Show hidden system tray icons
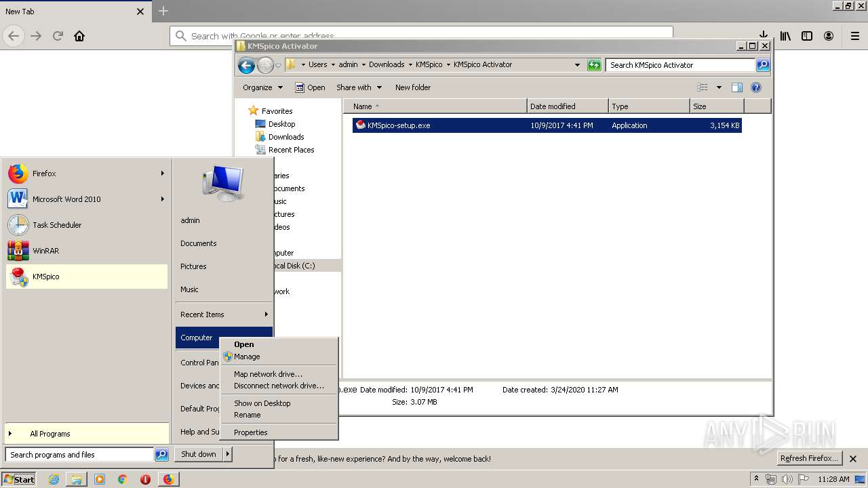 pyautogui.click(x=756, y=479)
